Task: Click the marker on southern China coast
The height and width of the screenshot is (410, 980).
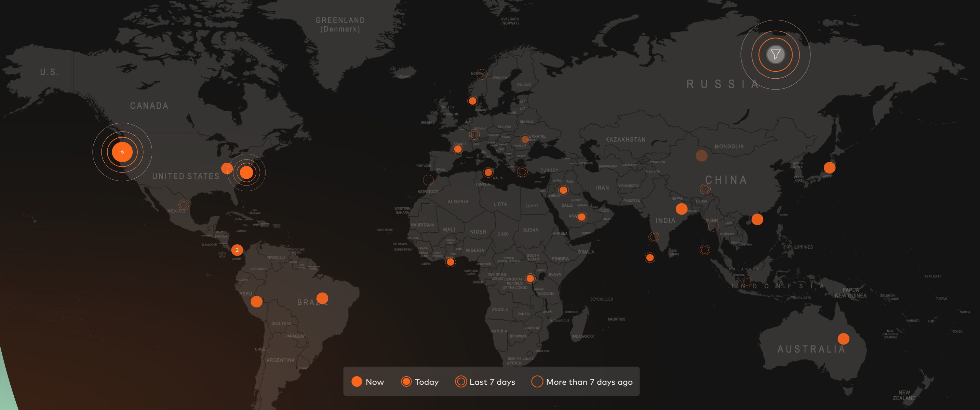Action: 757,219
